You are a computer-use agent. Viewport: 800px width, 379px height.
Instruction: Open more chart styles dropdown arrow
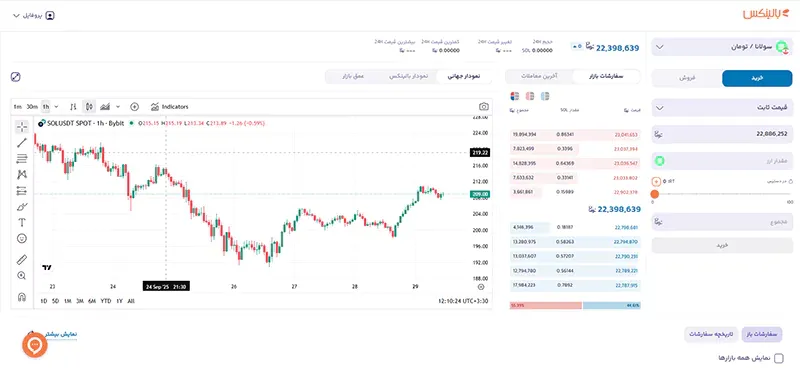(118, 107)
